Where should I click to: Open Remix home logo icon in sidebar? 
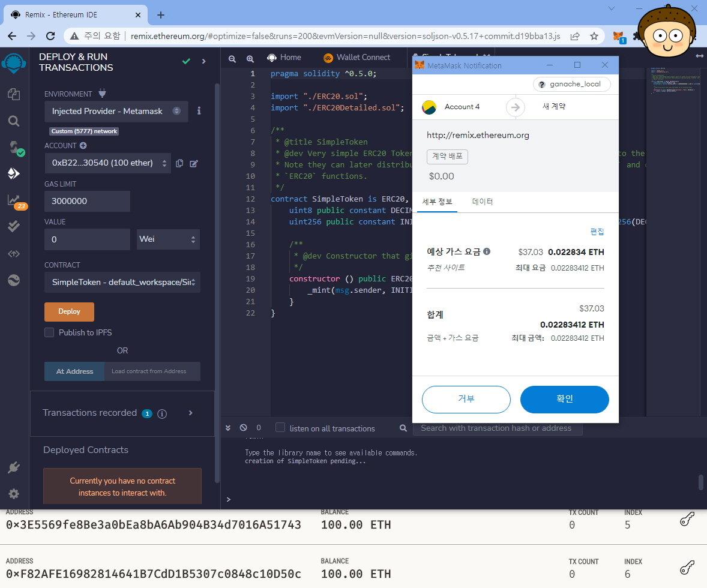tap(14, 64)
